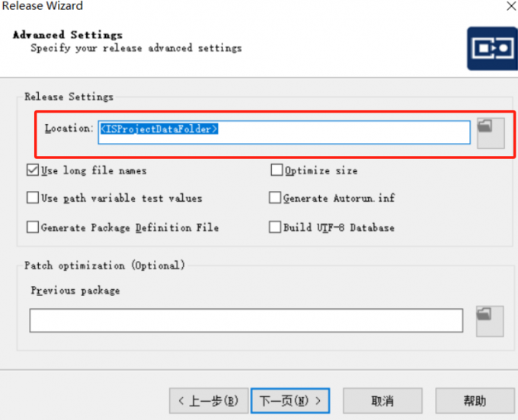
Task: Enable Use path variable test values
Action: (33, 198)
